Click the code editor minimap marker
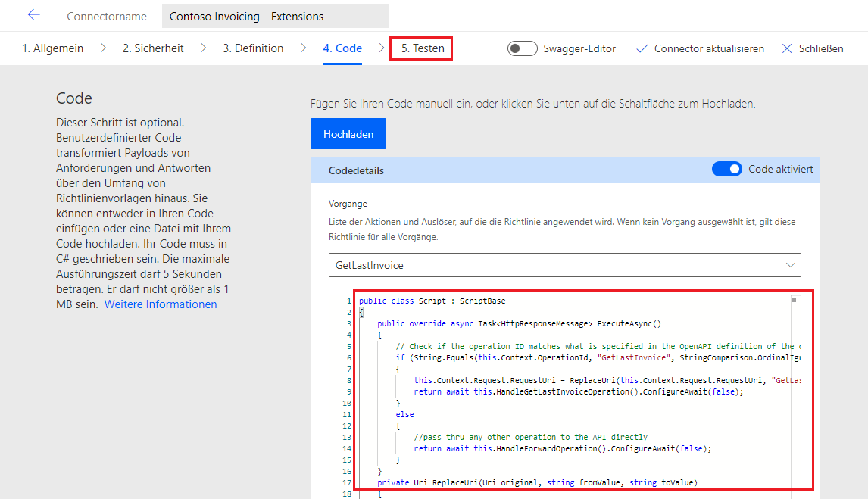868x499 pixels. click(793, 300)
